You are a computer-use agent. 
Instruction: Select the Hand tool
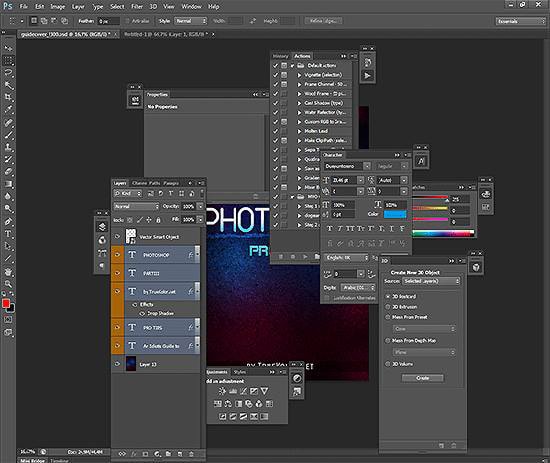tap(8, 271)
